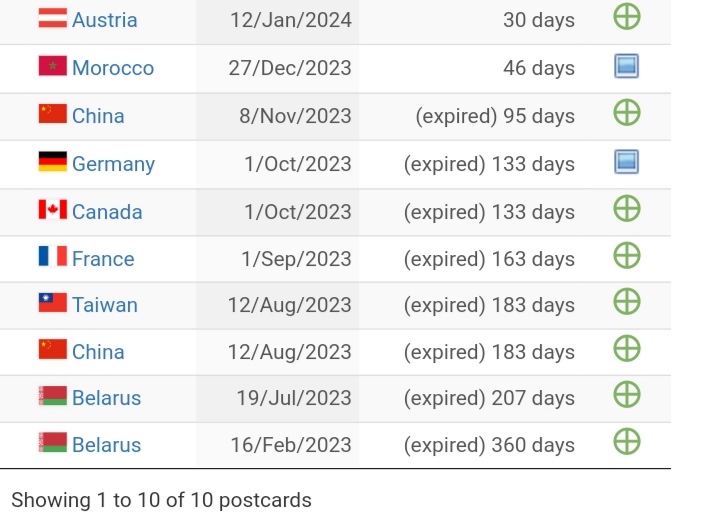701x527 pixels.
Task: Click the Austria flag icon
Action: tap(53, 19)
